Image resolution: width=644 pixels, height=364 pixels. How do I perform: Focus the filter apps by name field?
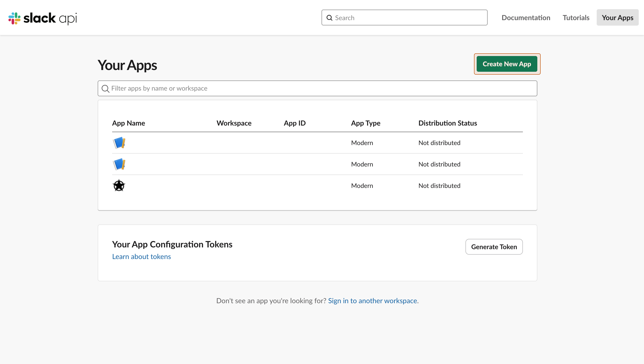(x=250, y=88)
